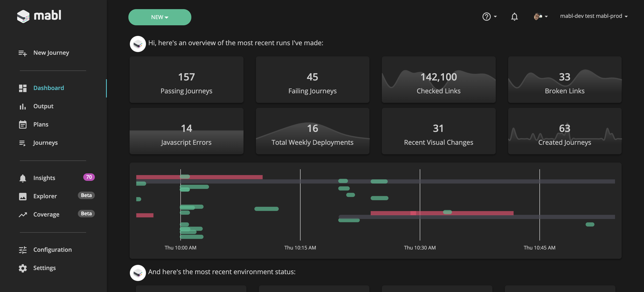This screenshot has width=644, height=292.
Task: Open the NEW dropdown button
Action: [x=160, y=17]
